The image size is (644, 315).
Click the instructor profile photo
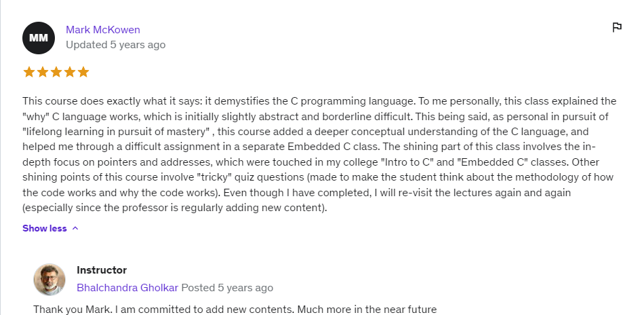pos(49,279)
